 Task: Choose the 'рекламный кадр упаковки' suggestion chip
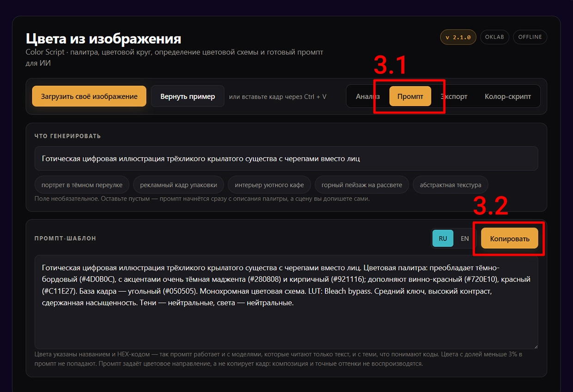coord(178,185)
